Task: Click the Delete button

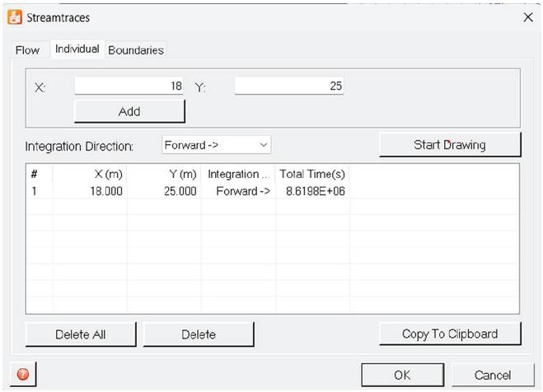Action: click(x=199, y=334)
